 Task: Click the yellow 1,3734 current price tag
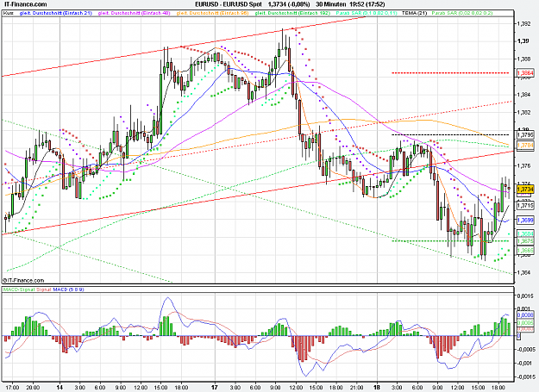click(x=525, y=190)
